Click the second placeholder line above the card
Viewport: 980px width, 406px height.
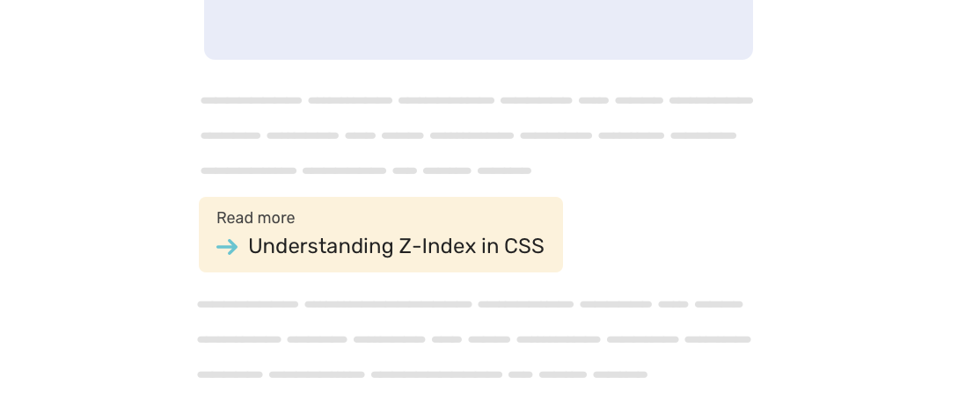tap(468, 135)
